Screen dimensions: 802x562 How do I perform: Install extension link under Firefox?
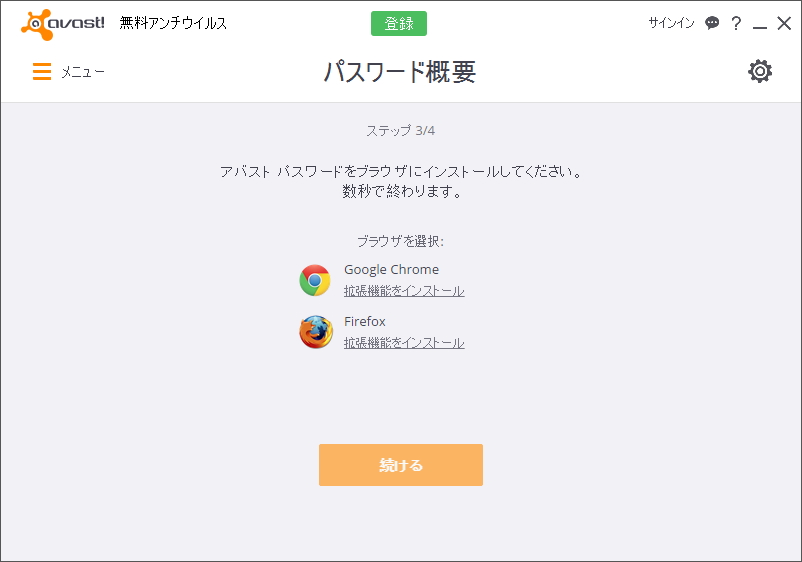click(404, 343)
